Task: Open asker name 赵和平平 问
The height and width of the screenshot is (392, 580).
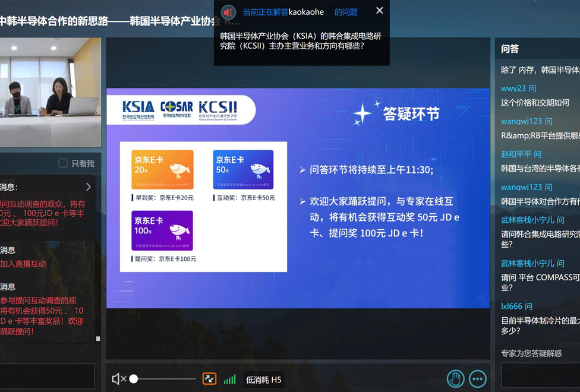Action: click(x=521, y=154)
